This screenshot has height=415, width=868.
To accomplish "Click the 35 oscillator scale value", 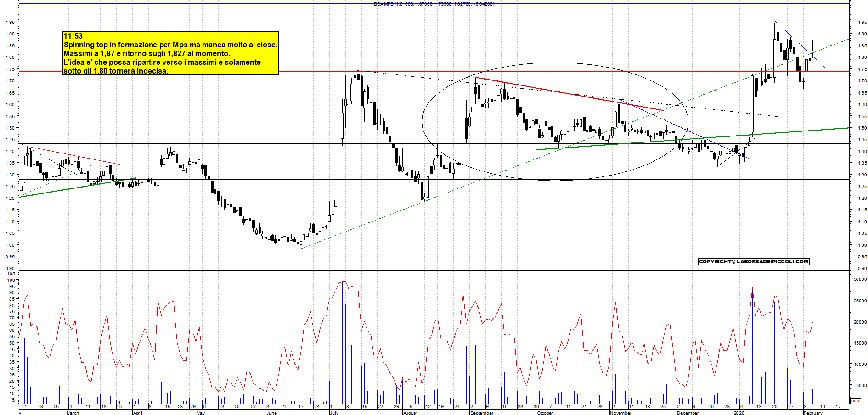I will pyautogui.click(x=11, y=362).
